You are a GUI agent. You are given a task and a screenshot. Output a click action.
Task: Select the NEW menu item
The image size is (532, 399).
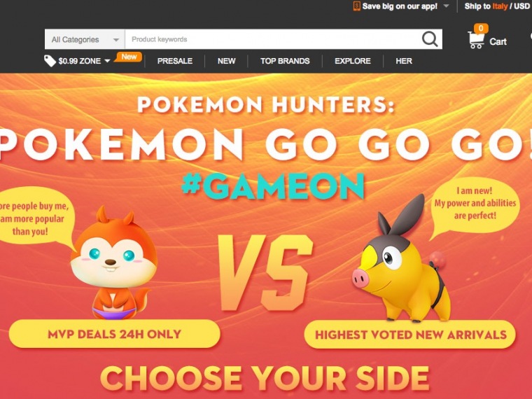226,61
